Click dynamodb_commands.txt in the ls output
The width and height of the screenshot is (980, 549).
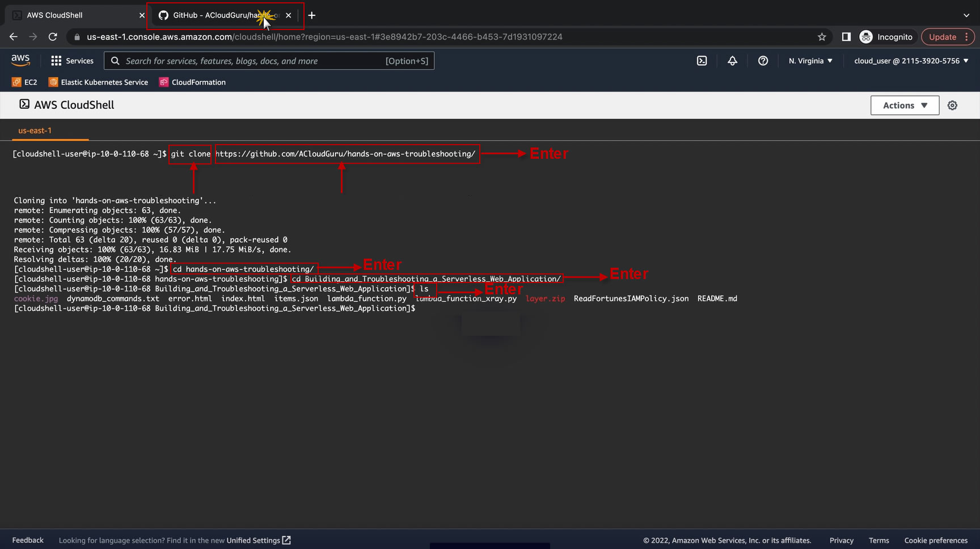pyautogui.click(x=113, y=298)
